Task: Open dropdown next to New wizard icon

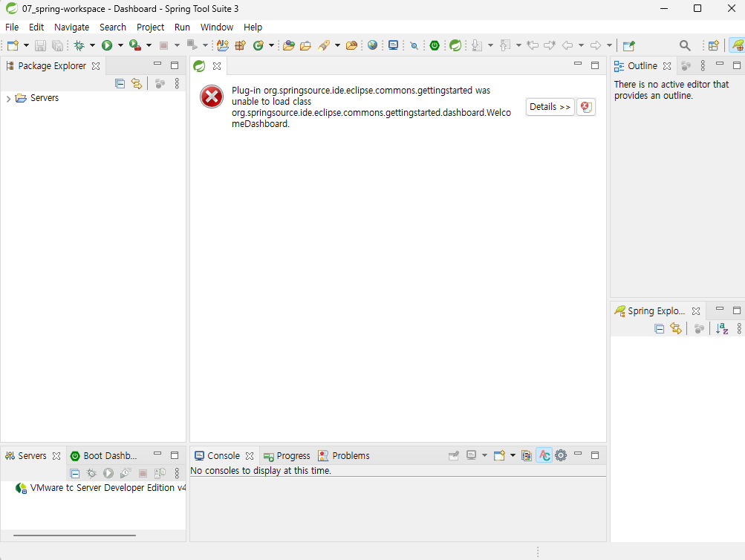Action: pos(26,45)
